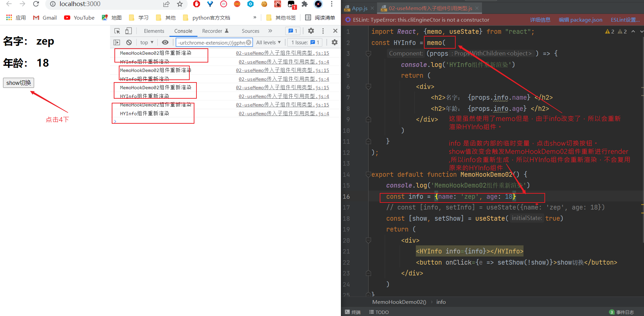Reload the localhost page
This screenshot has height=316, width=644.
(x=36, y=4)
